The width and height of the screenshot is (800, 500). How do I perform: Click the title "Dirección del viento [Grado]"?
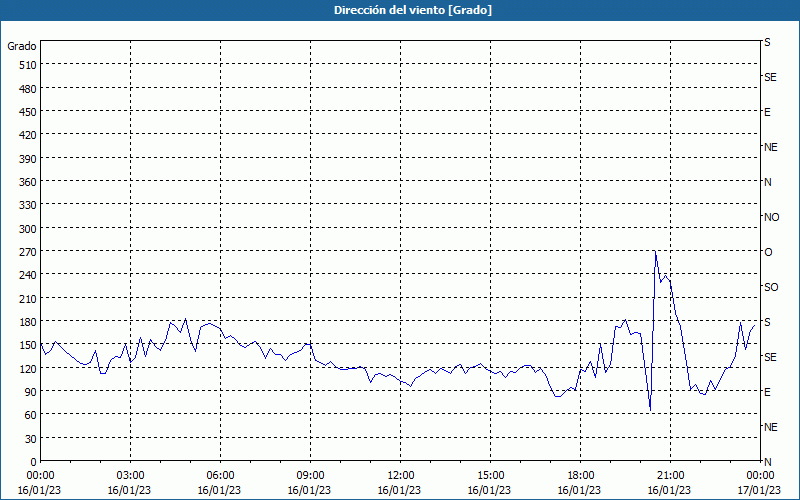coord(413,10)
